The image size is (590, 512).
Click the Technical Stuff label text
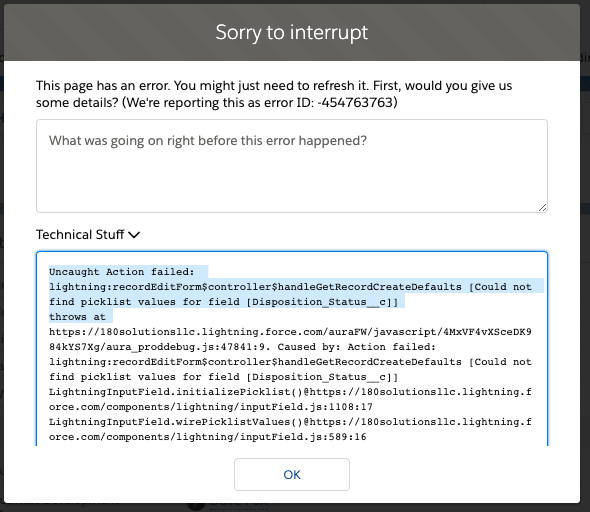point(80,234)
